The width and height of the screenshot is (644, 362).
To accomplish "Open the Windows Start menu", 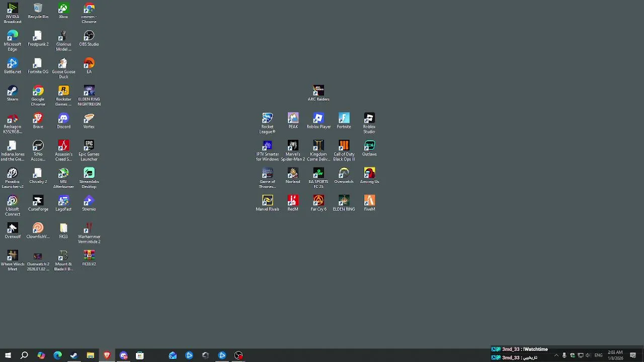I will [x=8, y=355].
